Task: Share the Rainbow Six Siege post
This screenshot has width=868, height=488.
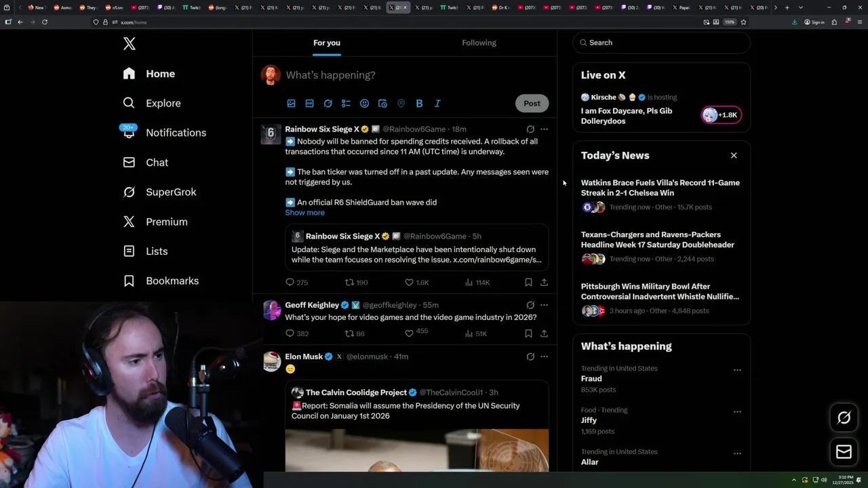Action: (x=544, y=283)
